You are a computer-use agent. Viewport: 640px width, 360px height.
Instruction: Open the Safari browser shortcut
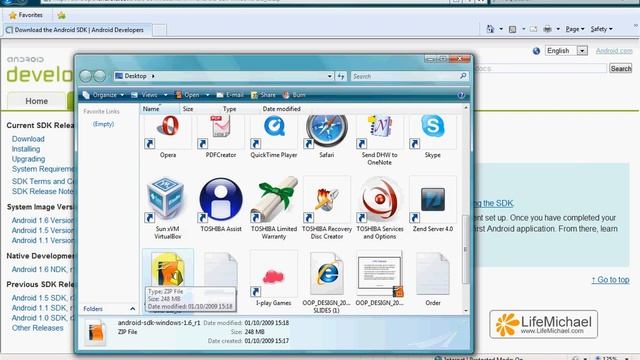pos(327,131)
